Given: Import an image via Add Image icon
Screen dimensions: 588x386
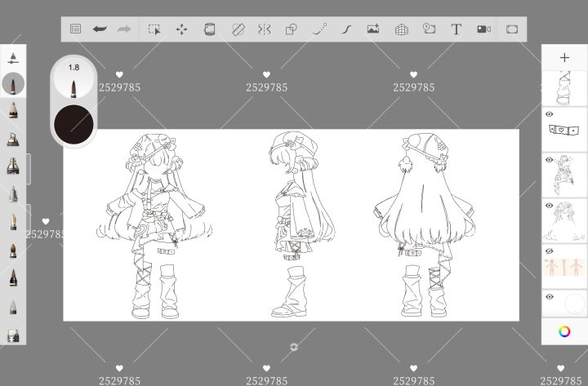Looking at the screenshot, I should click(x=373, y=29).
